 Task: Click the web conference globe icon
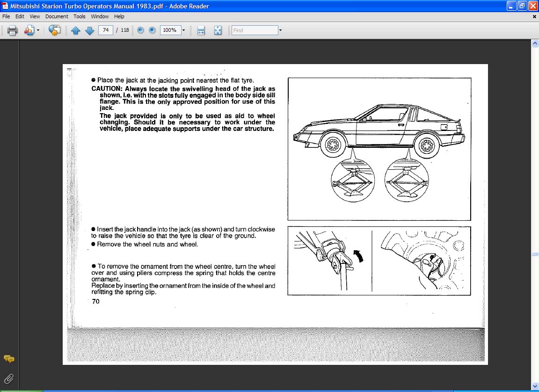54,30
